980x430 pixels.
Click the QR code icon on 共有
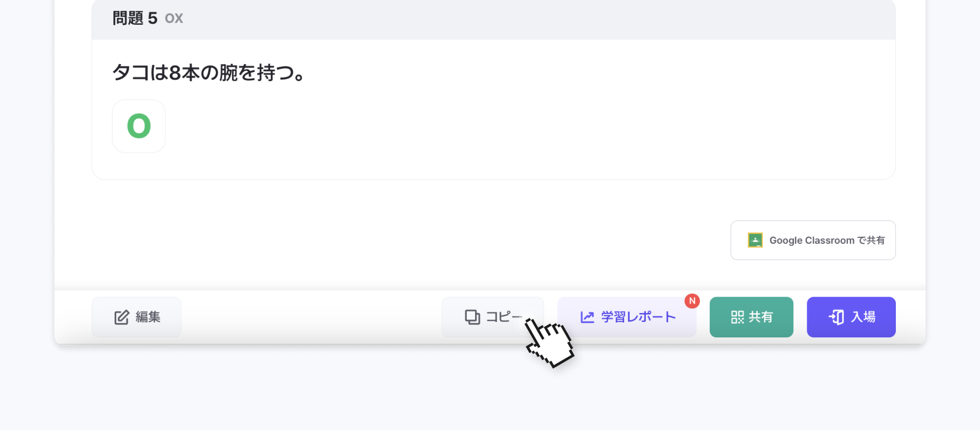[x=737, y=317]
